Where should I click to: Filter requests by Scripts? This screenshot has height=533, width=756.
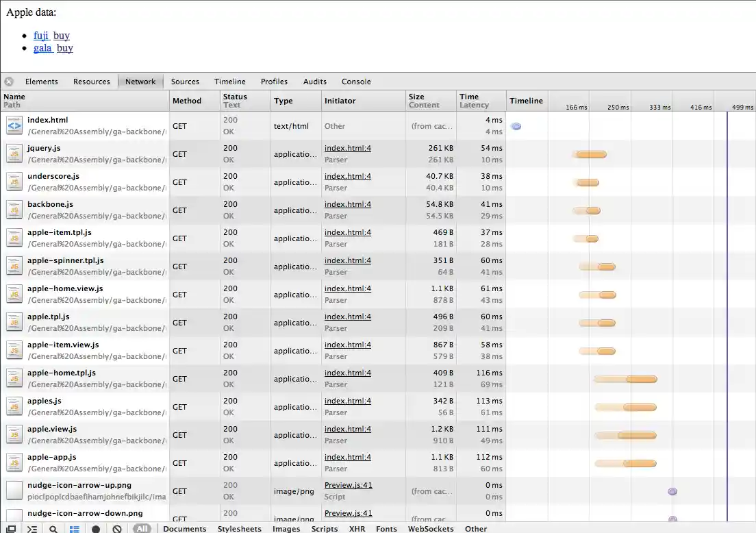tap(325, 528)
